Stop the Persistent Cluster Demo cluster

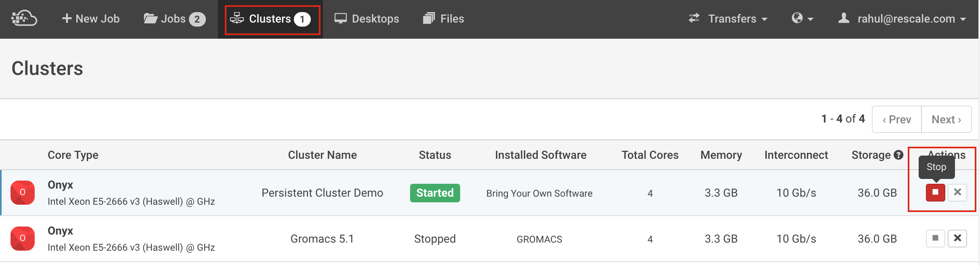point(935,192)
